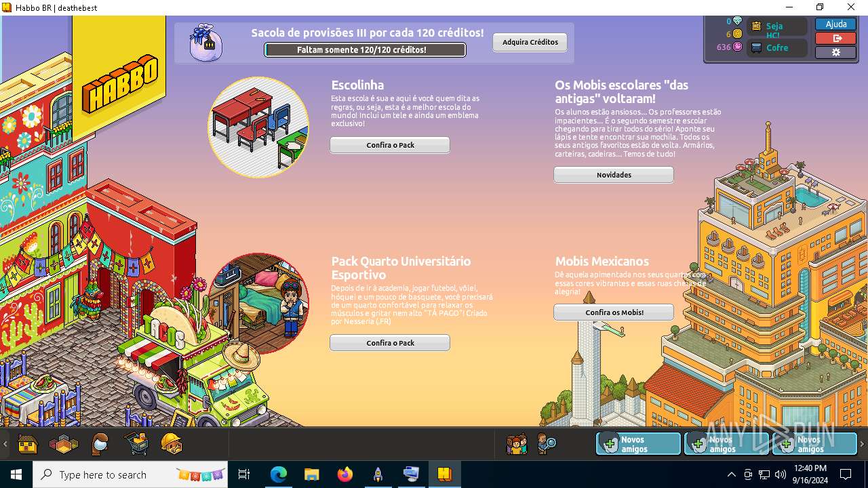Screen dimensions: 868x488
Task: Open the Cofre vault button
Action: pos(777,47)
